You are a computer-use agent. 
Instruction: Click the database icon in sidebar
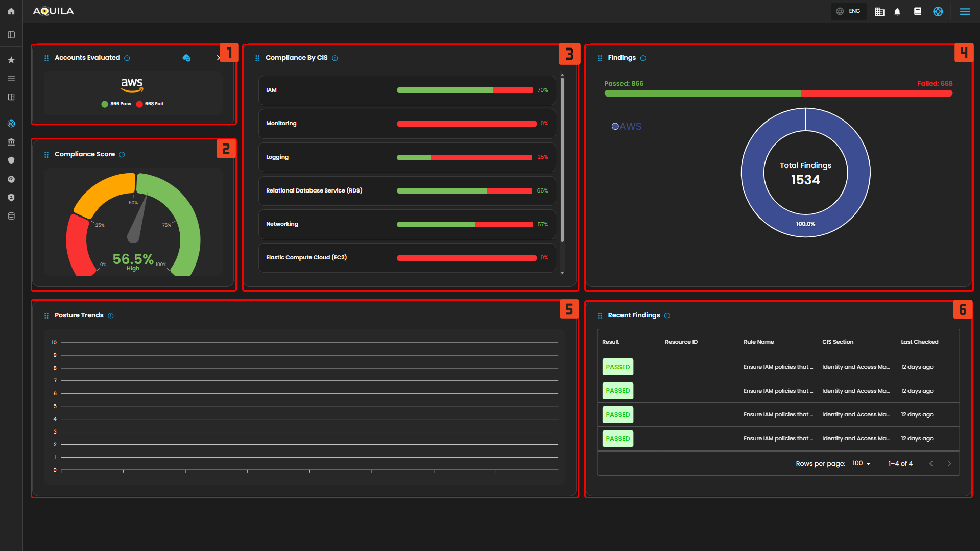(11, 216)
